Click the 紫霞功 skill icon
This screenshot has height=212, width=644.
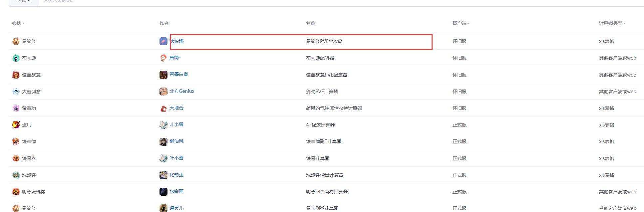tap(16, 108)
